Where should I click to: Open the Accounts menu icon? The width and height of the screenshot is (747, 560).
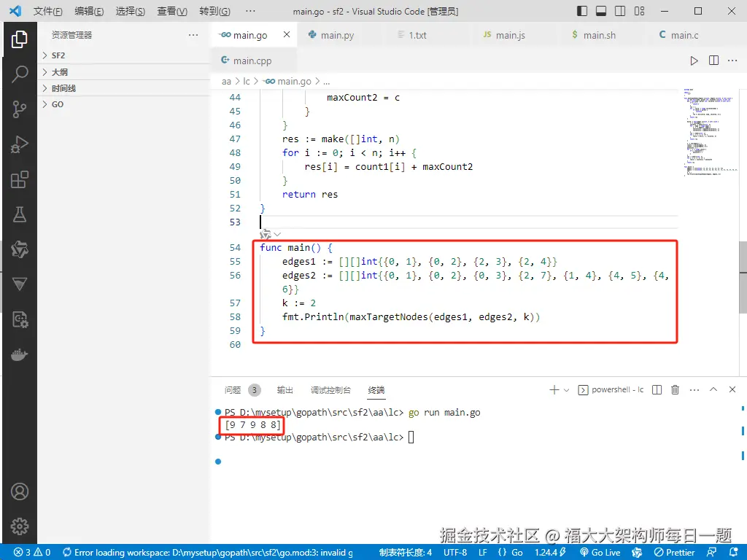(x=20, y=491)
